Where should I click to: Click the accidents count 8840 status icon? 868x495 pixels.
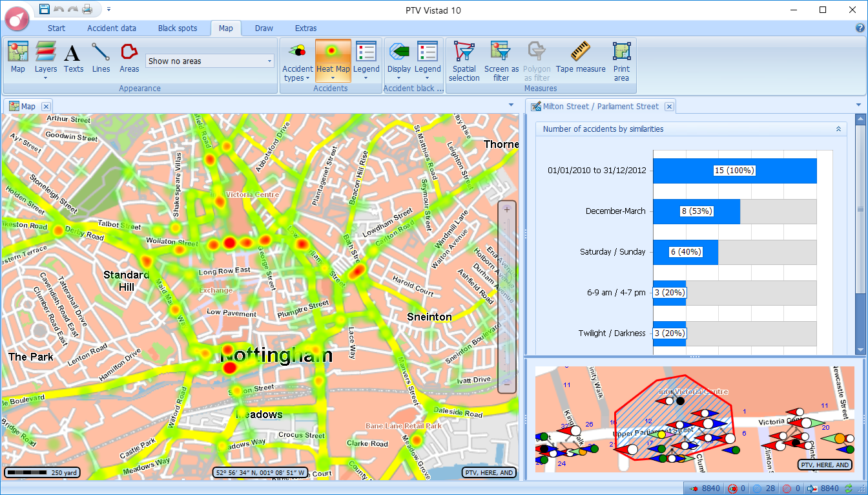[695, 489]
